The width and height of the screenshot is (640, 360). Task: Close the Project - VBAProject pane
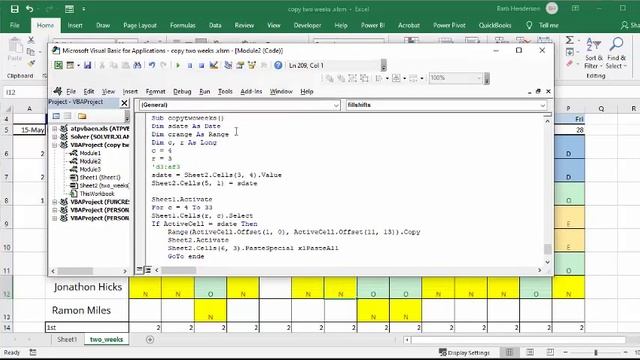[x=124, y=102]
